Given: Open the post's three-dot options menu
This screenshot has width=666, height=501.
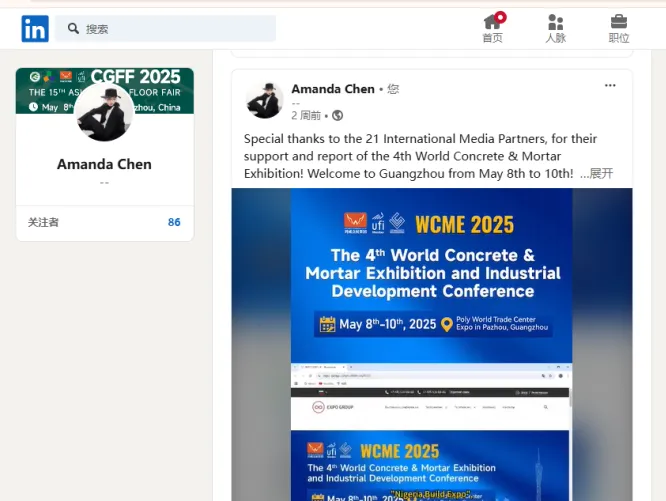Looking at the screenshot, I should tap(610, 85).
